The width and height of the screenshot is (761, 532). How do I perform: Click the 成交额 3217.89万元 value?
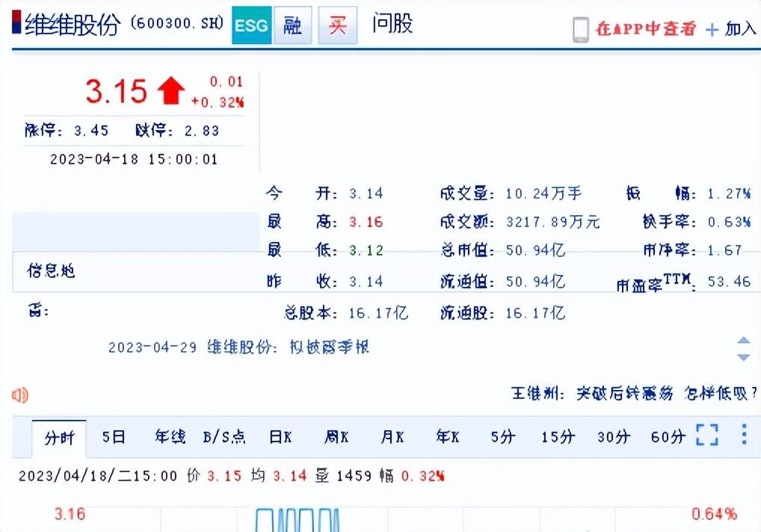tap(552, 222)
